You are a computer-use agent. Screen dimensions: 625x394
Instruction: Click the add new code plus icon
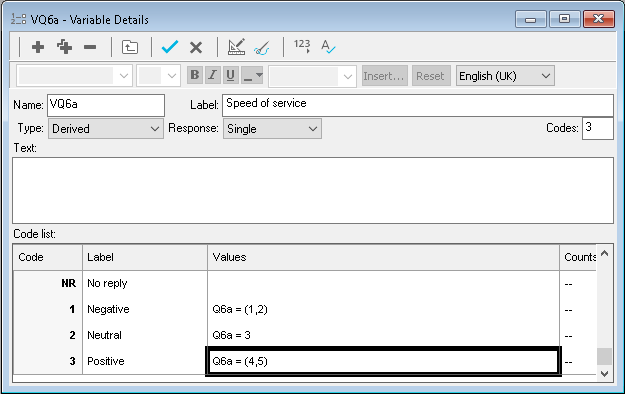(x=38, y=47)
